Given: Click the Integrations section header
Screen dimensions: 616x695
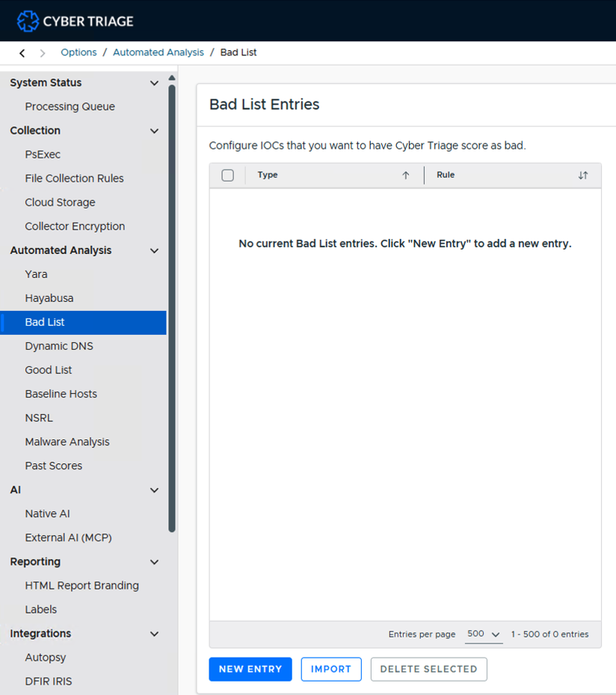Looking at the screenshot, I should pyautogui.click(x=84, y=633).
